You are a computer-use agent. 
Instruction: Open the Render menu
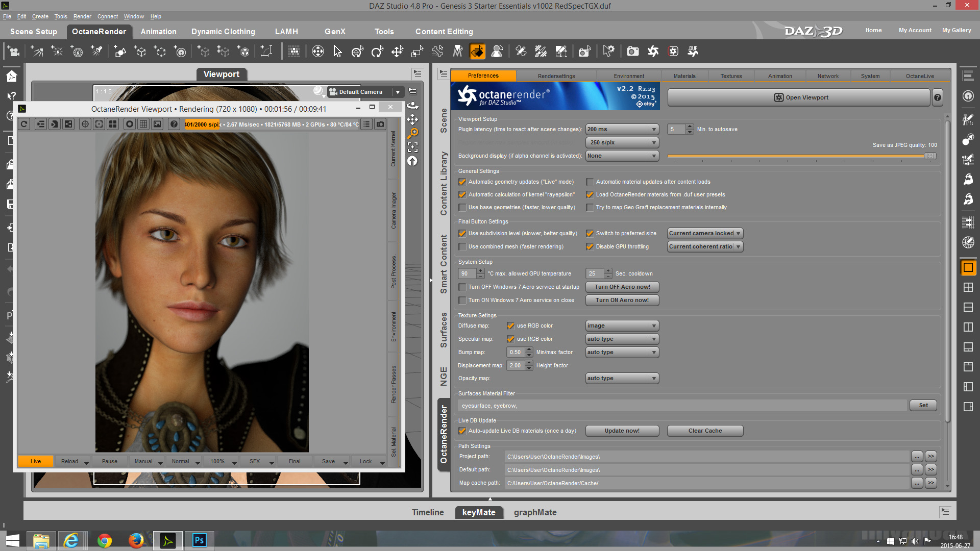pyautogui.click(x=82, y=16)
